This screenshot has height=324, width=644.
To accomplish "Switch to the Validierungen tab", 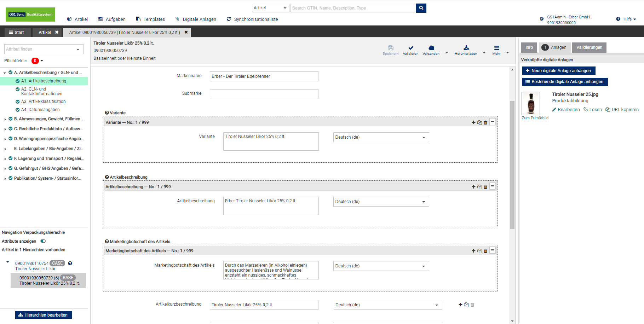I will 589,47.
